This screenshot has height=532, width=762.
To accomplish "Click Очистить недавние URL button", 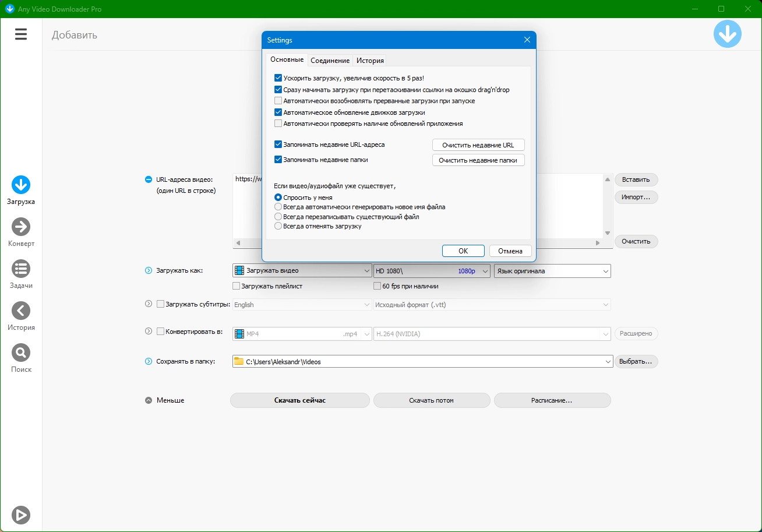I will pos(478,145).
